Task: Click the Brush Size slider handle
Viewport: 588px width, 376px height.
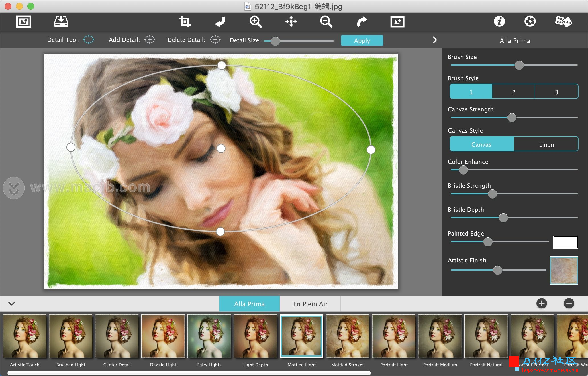Action: tap(519, 65)
